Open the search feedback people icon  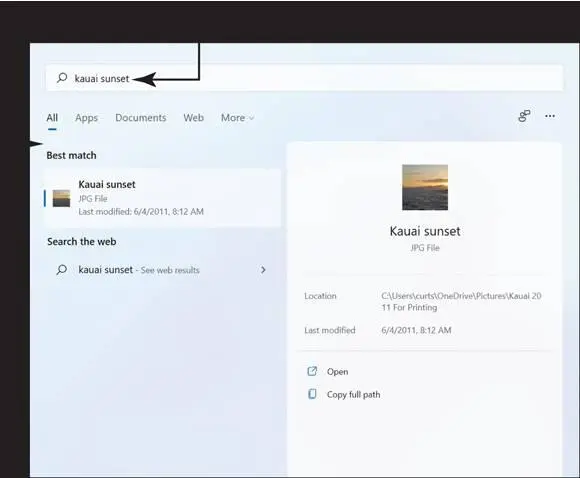tap(524, 116)
